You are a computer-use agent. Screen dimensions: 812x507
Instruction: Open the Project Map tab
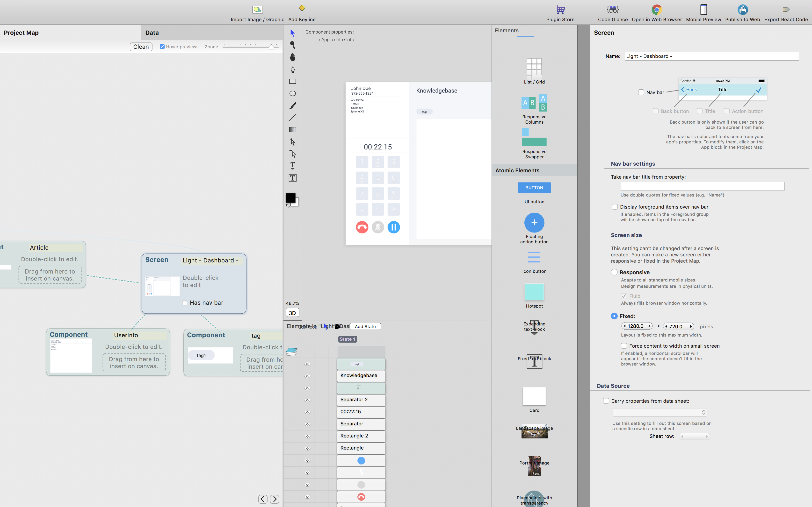(21, 33)
